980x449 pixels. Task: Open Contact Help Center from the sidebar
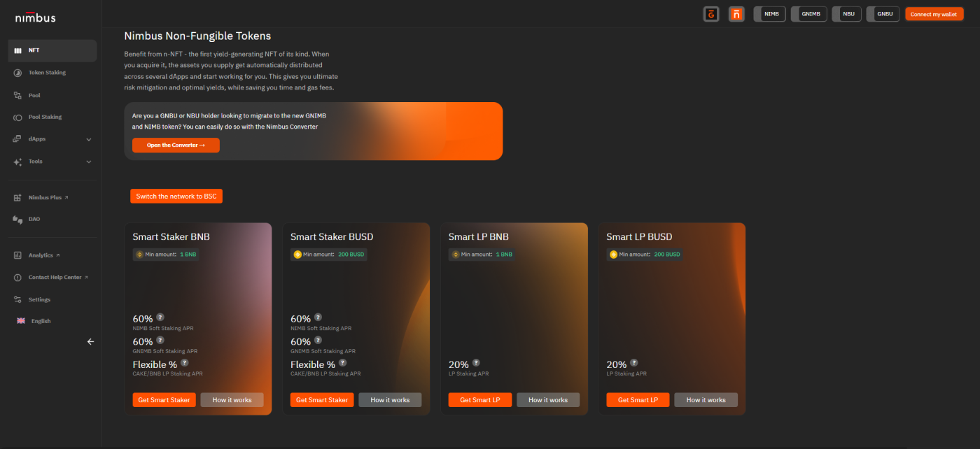[17, 277]
